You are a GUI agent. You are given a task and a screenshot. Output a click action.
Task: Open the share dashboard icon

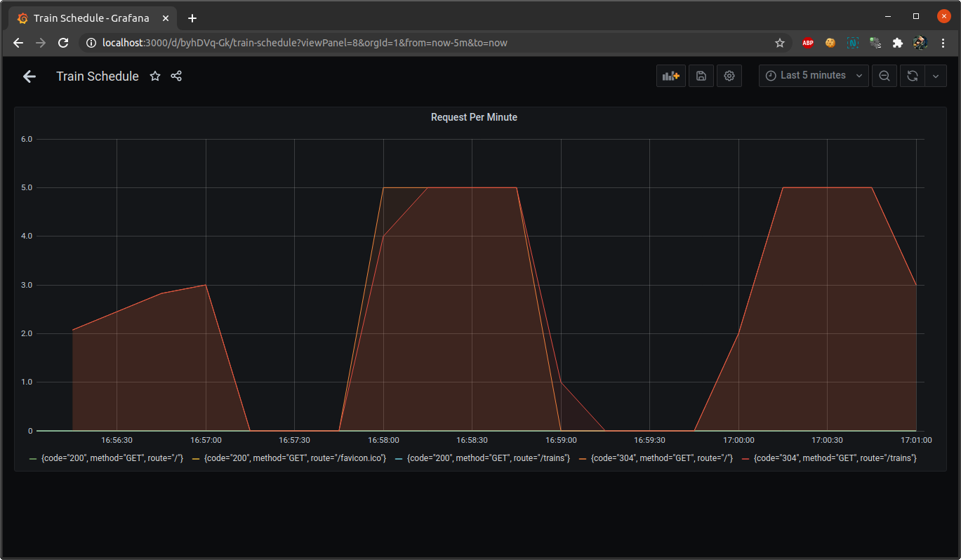click(x=176, y=76)
